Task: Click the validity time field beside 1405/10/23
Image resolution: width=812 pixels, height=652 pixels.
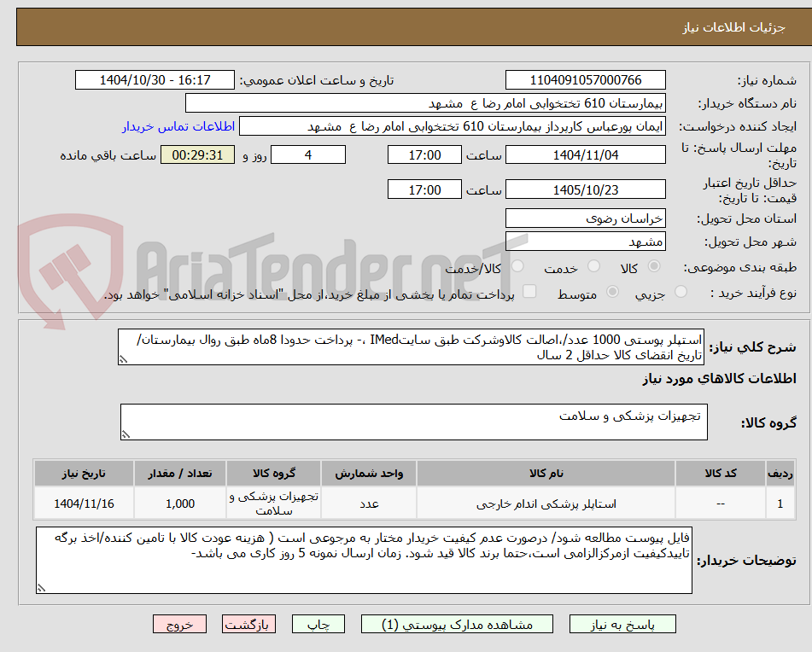Action: click(424, 189)
